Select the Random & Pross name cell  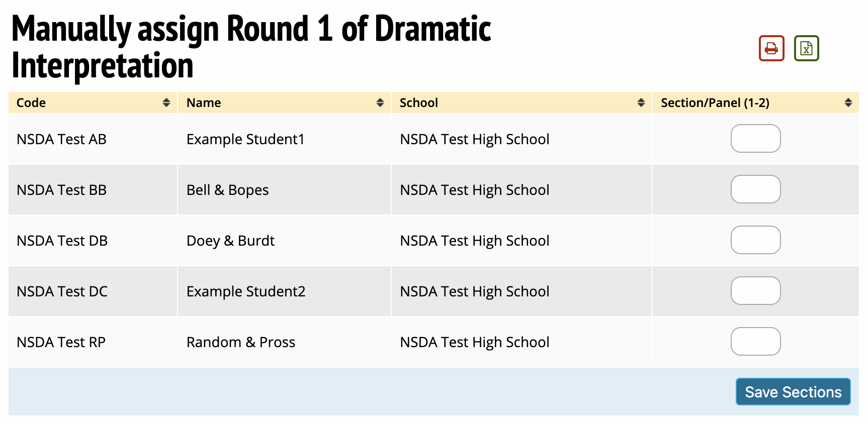(240, 343)
